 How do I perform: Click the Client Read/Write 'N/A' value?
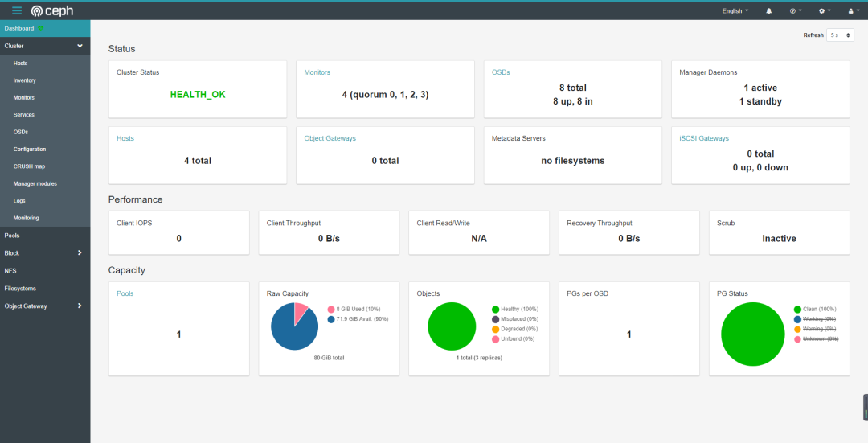pyautogui.click(x=479, y=239)
